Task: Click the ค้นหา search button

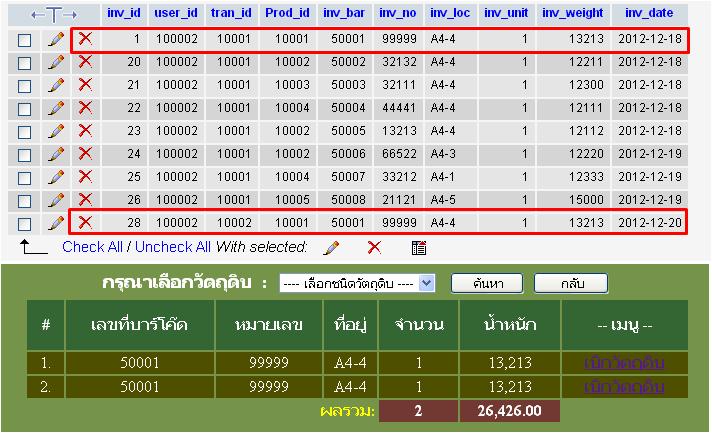Action: pos(487,284)
